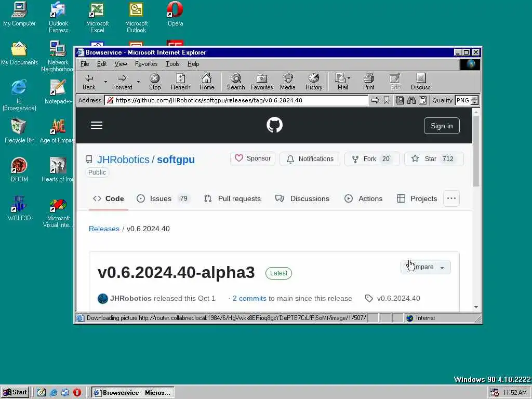The width and height of the screenshot is (532, 399).
Task: Click the JHRobotics author link under release title
Action: click(130, 299)
